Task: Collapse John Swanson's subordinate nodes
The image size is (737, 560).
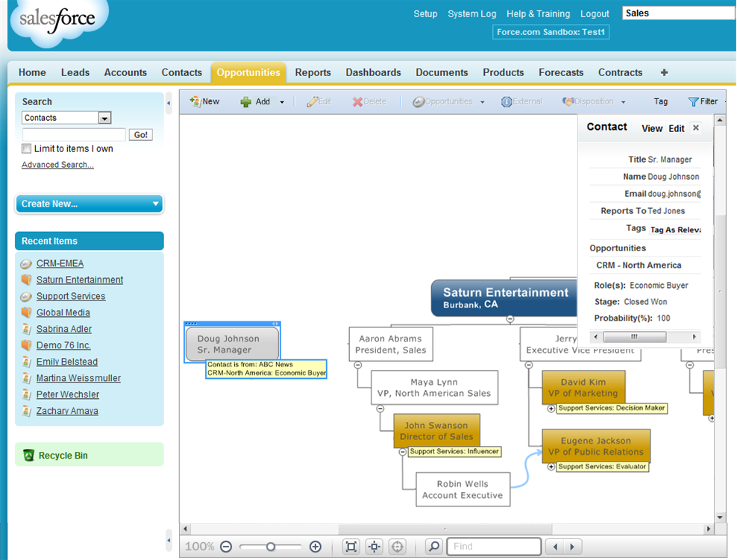Action: (x=402, y=452)
